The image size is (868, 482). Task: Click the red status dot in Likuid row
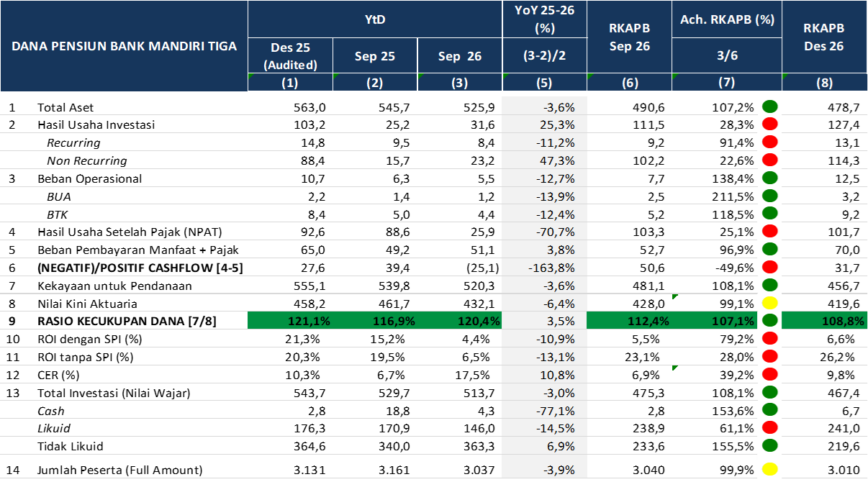769,428
